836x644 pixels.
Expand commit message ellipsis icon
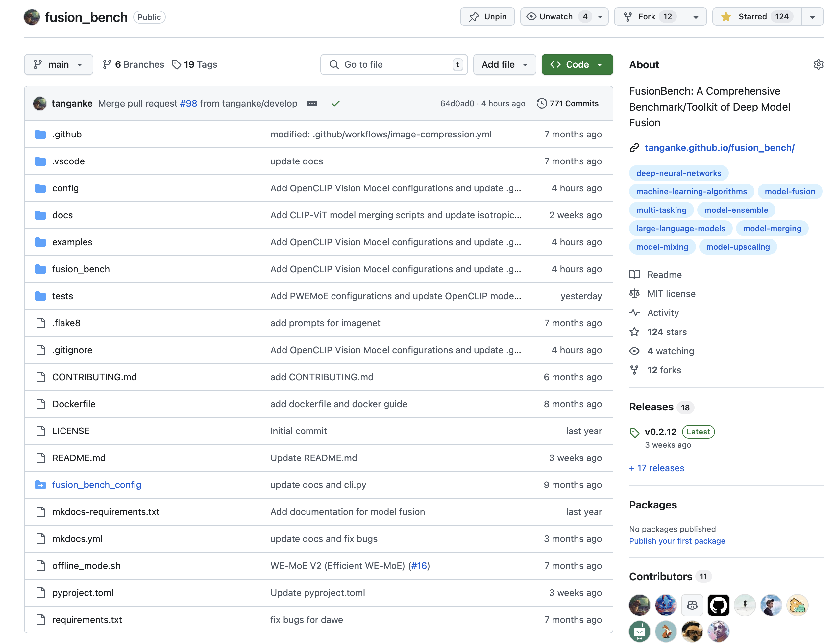[312, 103]
